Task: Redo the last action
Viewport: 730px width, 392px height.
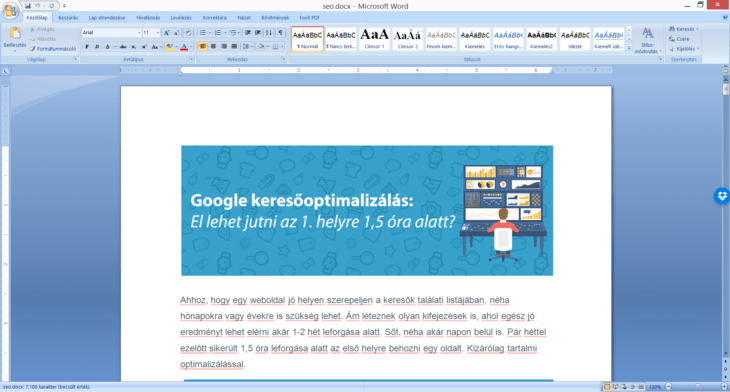Action: 51,6
